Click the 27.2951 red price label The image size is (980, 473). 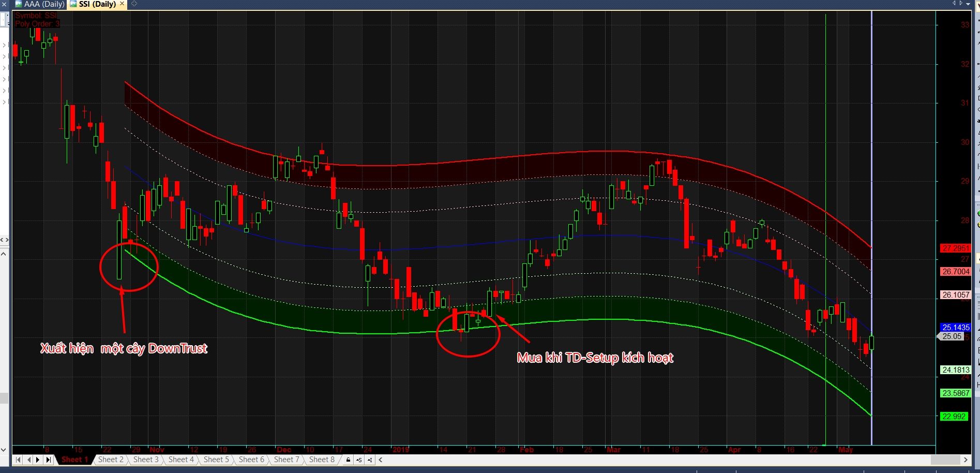[955, 248]
